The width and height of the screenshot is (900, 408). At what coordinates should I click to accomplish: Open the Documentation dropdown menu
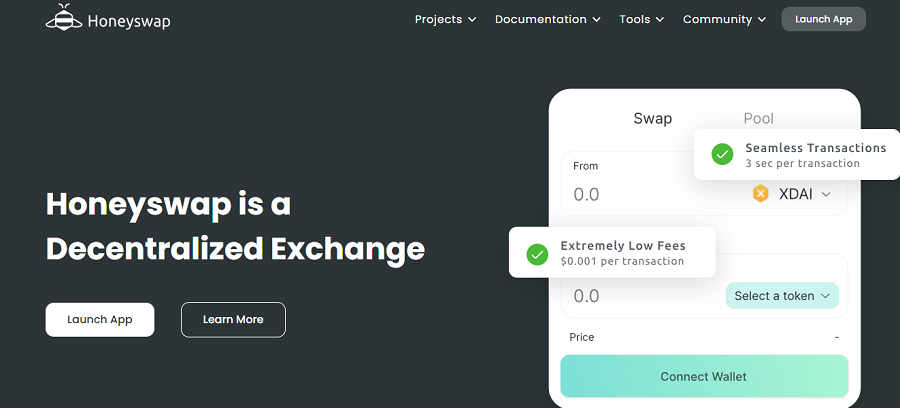point(548,20)
